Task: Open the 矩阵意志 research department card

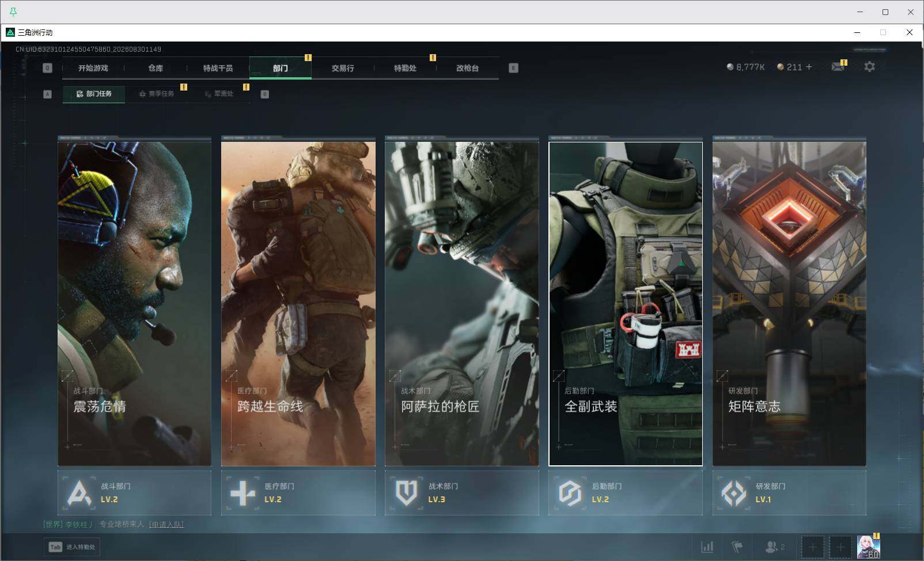Action: 789,304
